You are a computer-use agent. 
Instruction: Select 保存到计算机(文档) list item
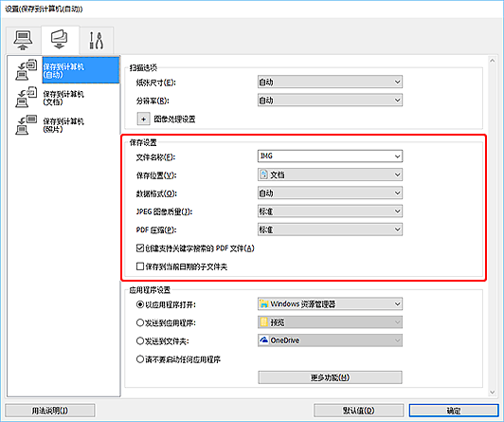63,98
